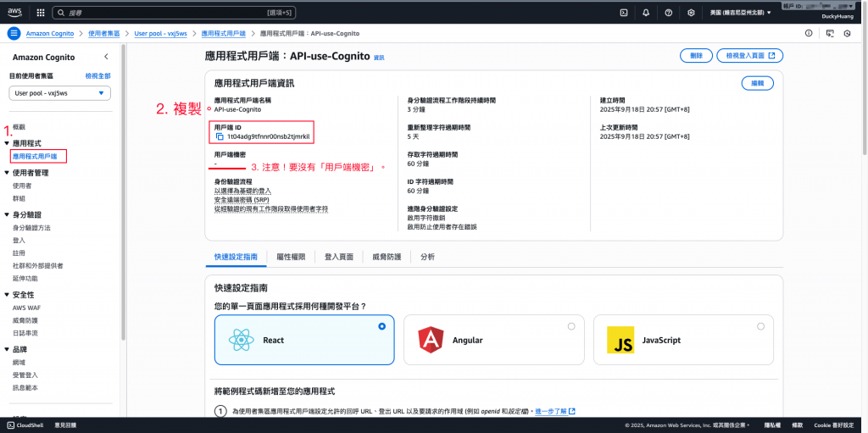Open the notifications bell
Screen dimensions: 868x433
click(646, 12)
